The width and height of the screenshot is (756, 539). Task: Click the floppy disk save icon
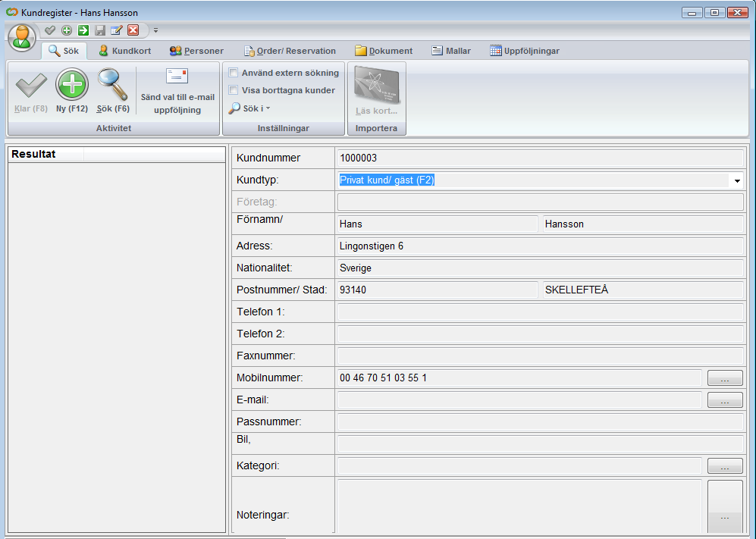click(100, 30)
